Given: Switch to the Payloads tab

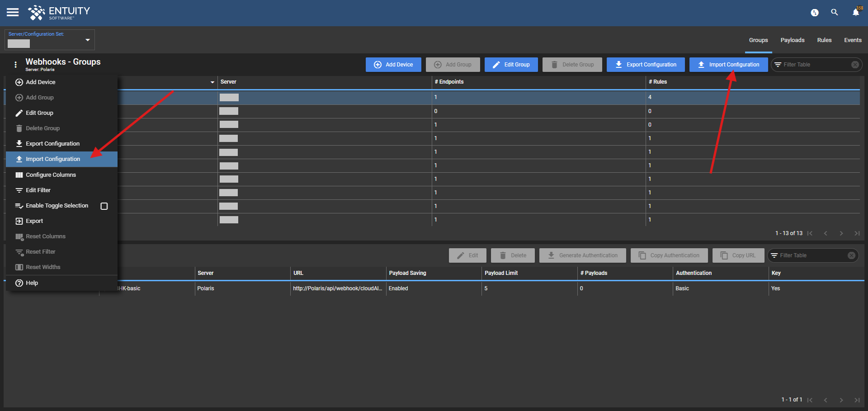Looking at the screenshot, I should point(793,40).
